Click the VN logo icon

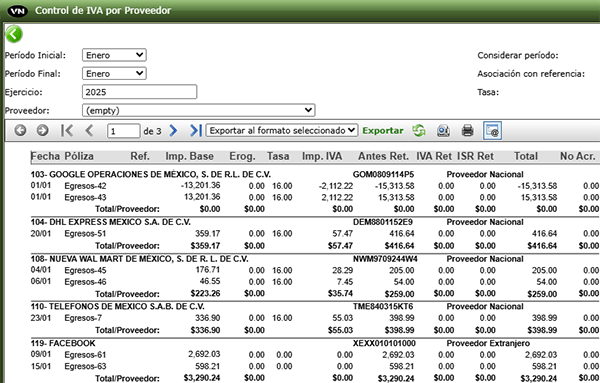pyautogui.click(x=18, y=11)
